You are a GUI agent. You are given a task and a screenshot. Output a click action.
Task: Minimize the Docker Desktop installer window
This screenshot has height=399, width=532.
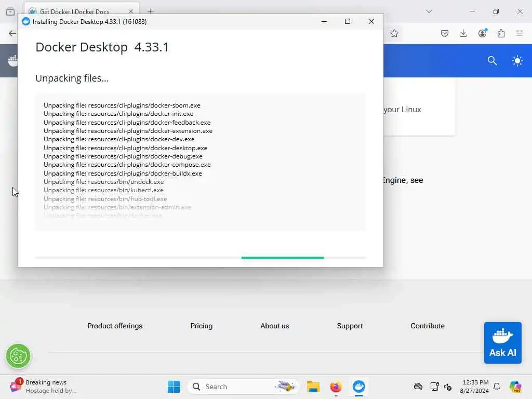(x=324, y=21)
